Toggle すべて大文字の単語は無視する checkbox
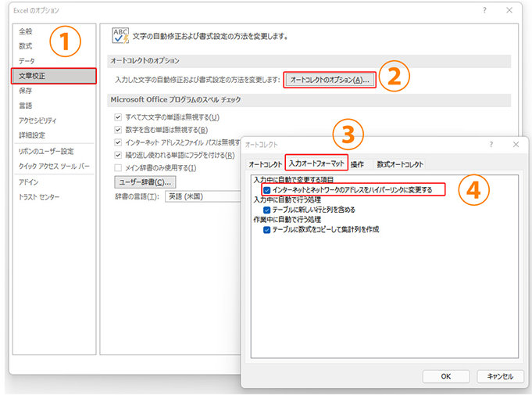This screenshot has height=395, width=532. click(x=118, y=117)
